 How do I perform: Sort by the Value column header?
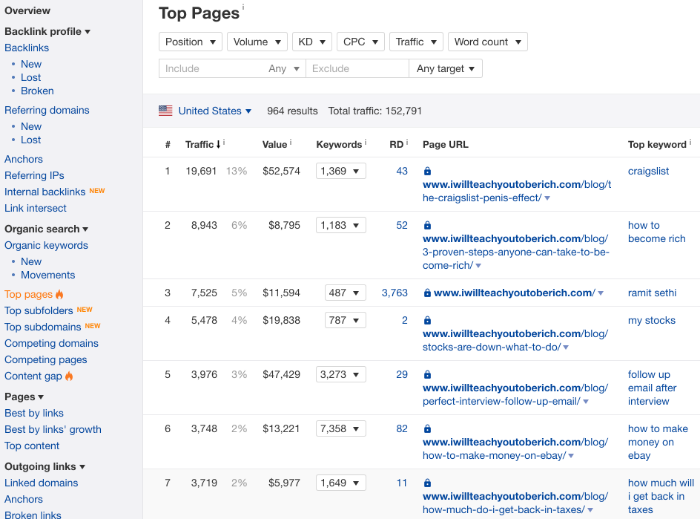[274, 145]
